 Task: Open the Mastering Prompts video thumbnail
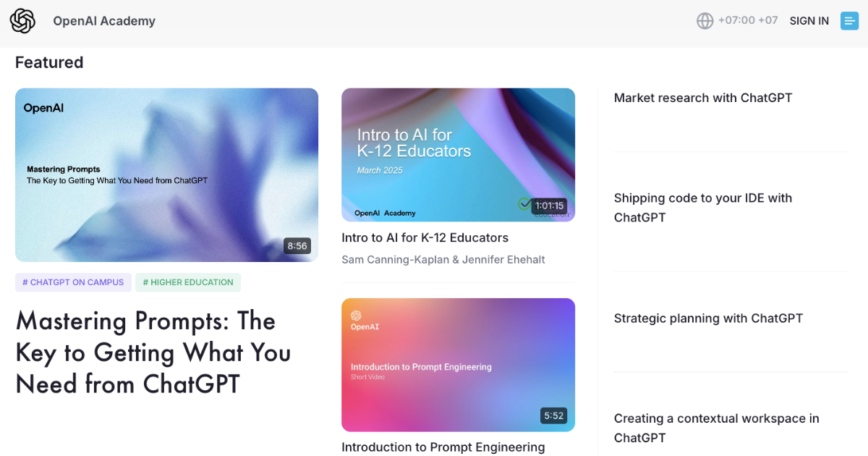(166, 175)
